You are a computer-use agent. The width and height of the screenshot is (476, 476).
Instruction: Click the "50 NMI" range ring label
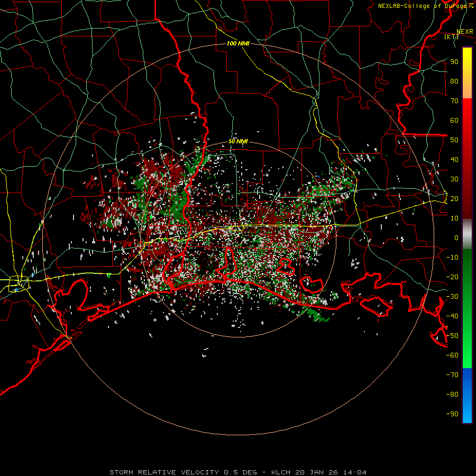point(238,141)
